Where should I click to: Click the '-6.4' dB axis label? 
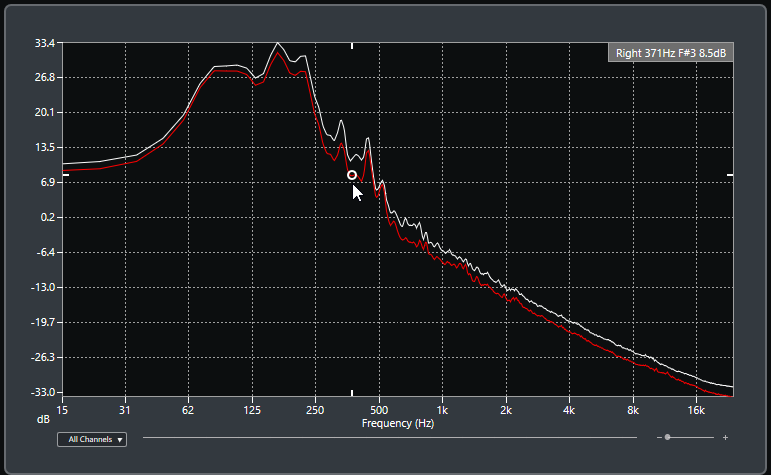45,252
